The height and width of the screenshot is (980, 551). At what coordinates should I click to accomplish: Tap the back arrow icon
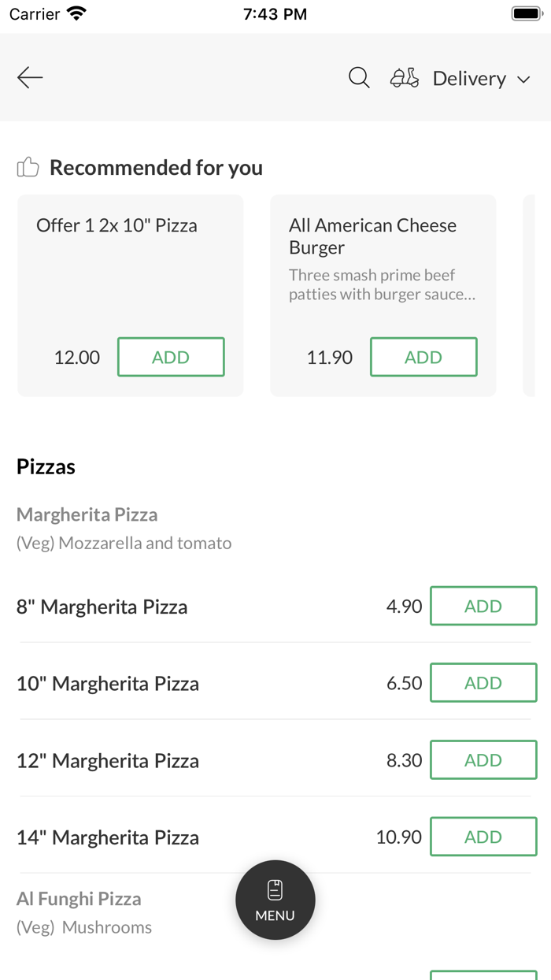click(x=30, y=77)
